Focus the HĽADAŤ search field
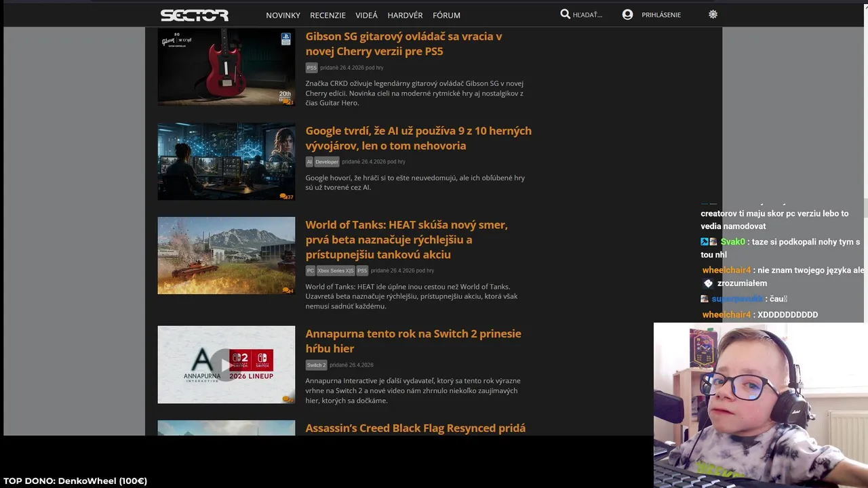 pyautogui.click(x=587, y=15)
